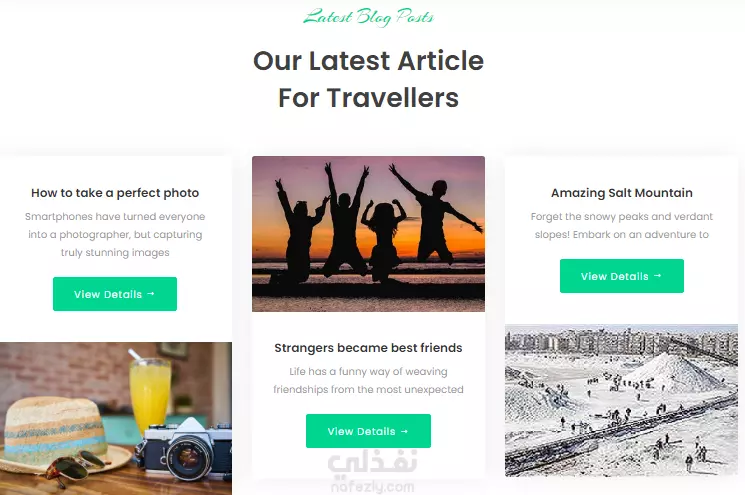The height and width of the screenshot is (495, 745).
Task: Open the 'Amazing Salt Mountain' title
Action: 621,193
